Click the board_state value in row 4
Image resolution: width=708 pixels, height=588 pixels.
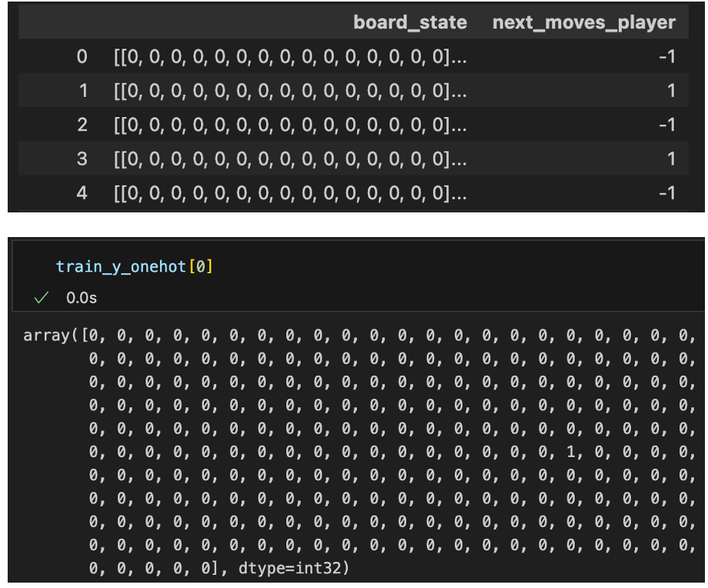[290, 192]
